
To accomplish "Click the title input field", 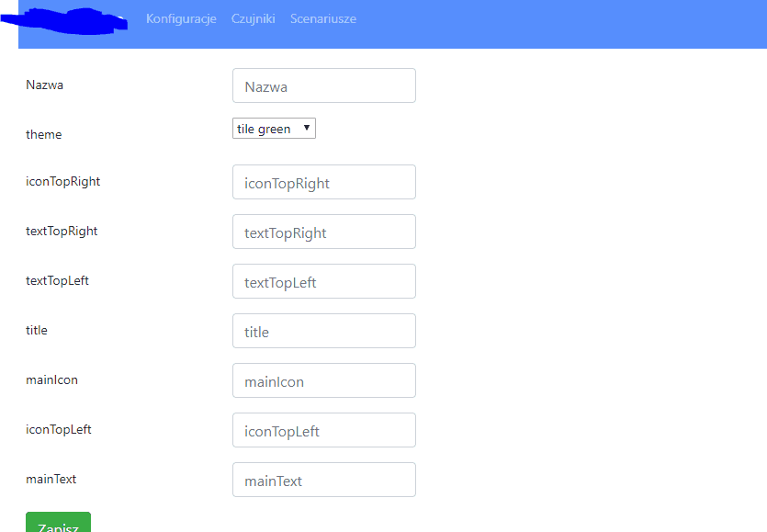I will click(324, 331).
